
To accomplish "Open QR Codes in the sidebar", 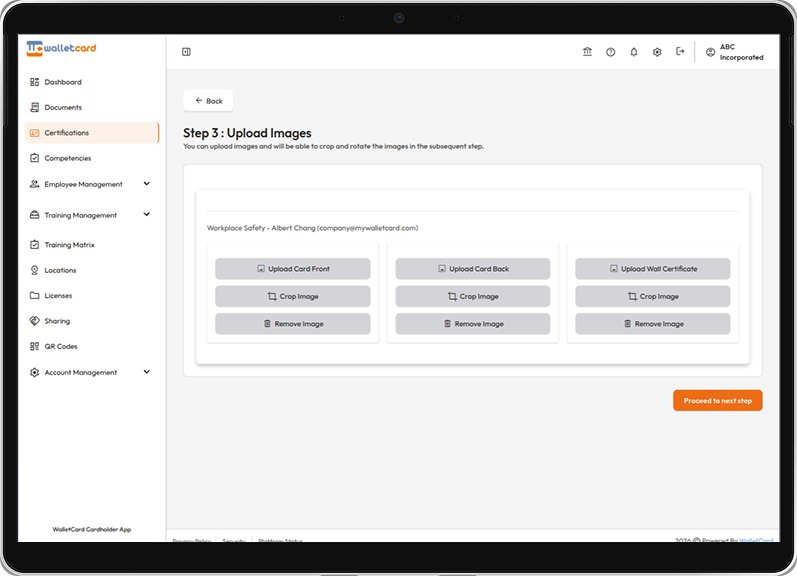I will click(x=91, y=346).
